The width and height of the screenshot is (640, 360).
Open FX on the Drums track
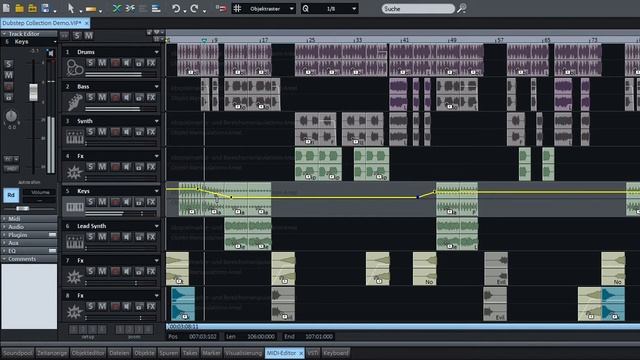(151, 63)
